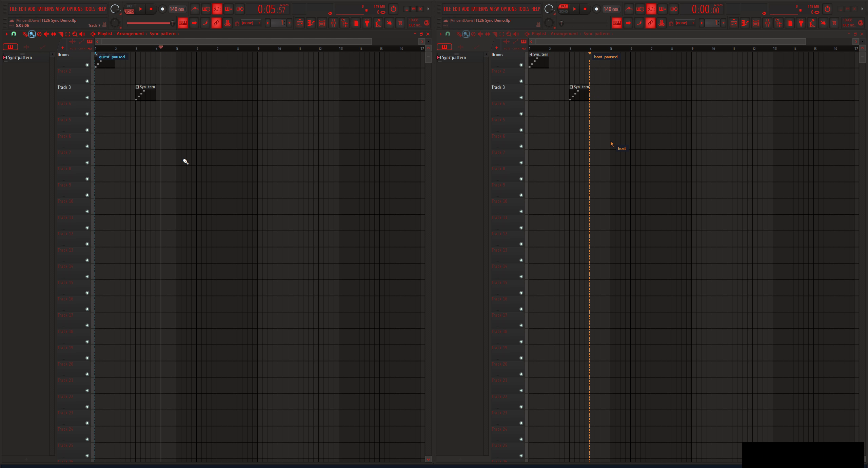Image resolution: width=868 pixels, height=468 pixels.
Task: Mute Track 3 in right playlist
Action: [521, 97]
